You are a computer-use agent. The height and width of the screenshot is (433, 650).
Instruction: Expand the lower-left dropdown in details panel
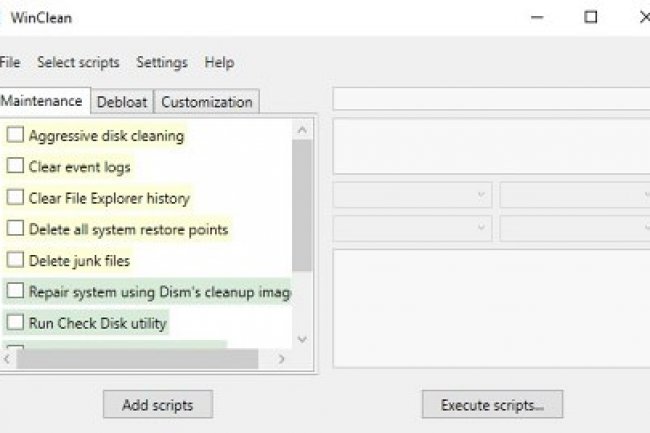[411, 228]
